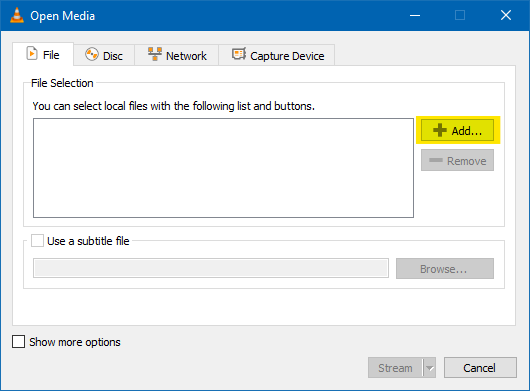Close the Open Media window
The image size is (530, 391).
506,15
